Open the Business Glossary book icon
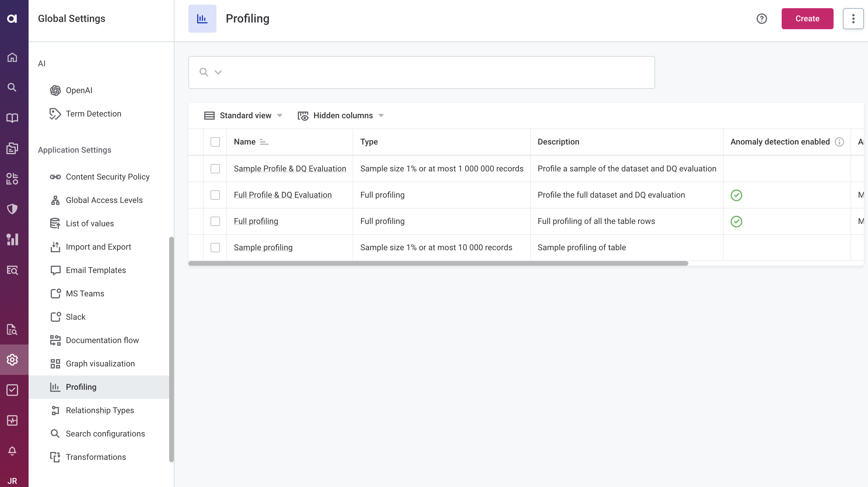Viewport: 868px width, 487px height. pyautogui.click(x=13, y=118)
